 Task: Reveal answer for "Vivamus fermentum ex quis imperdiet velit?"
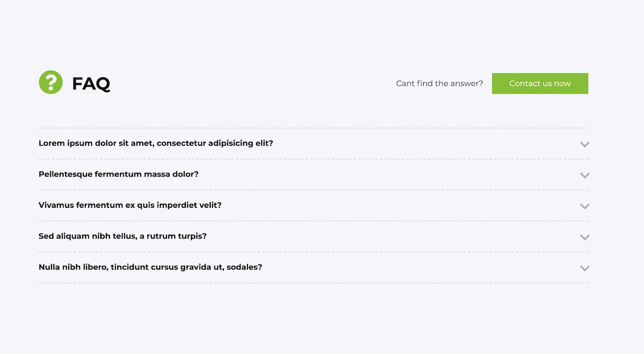pos(130,205)
